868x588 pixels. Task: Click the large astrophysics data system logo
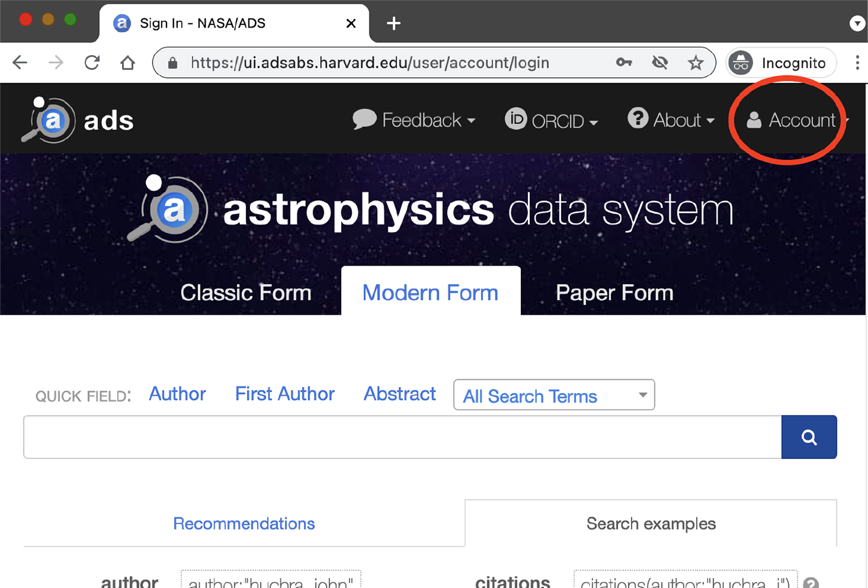431,209
